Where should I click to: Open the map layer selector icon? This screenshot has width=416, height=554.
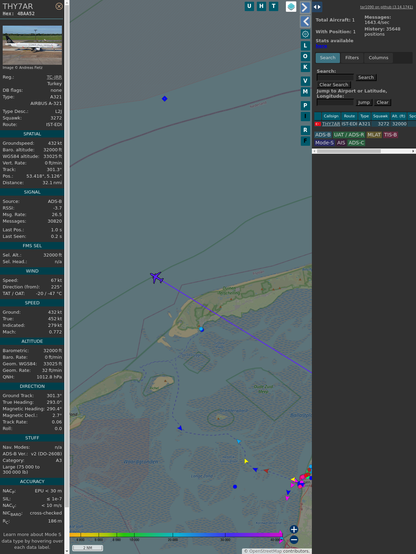(x=291, y=7)
